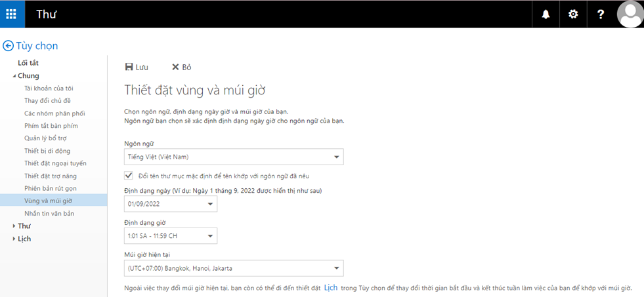Open the Định dạng giờ time format dropdown
The width and height of the screenshot is (644, 297).
171,235
